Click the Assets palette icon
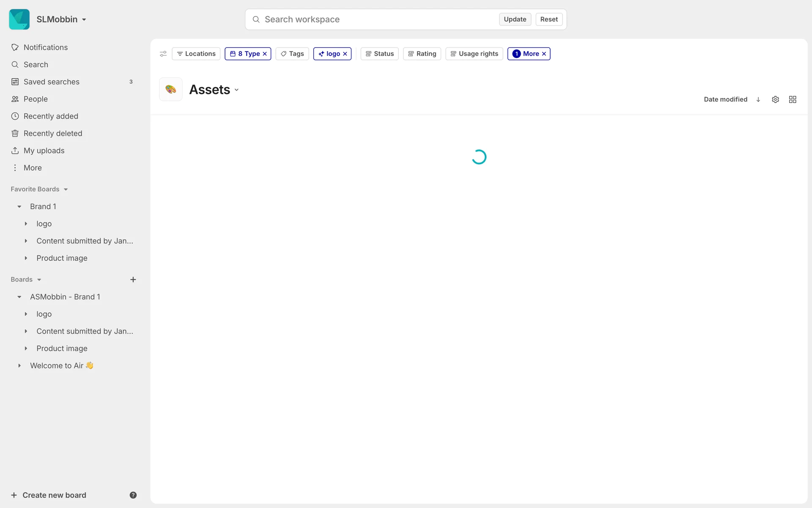Screen dimensions: 812x508 pyautogui.click(x=171, y=89)
